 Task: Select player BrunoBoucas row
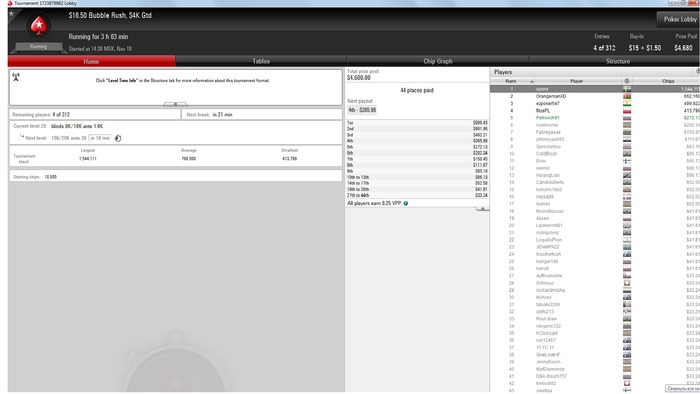[595, 211]
